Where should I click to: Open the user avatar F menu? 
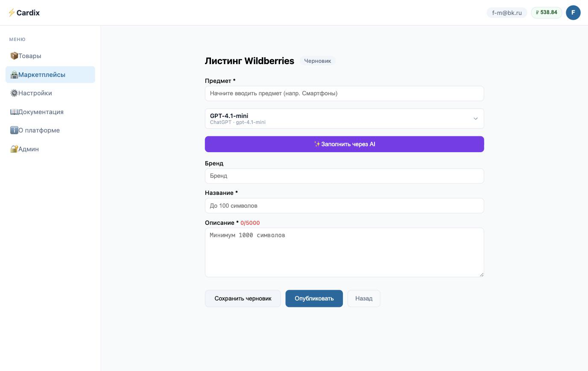(x=573, y=13)
